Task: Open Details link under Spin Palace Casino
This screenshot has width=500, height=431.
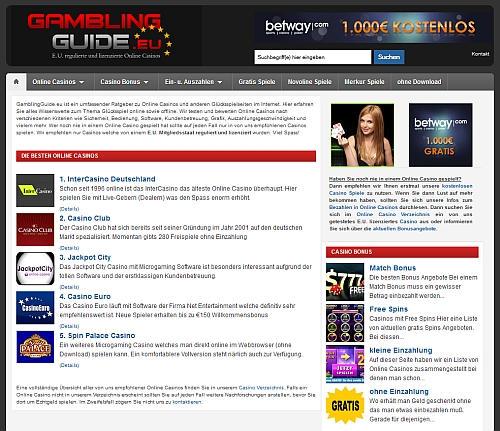Action: pos(69,365)
